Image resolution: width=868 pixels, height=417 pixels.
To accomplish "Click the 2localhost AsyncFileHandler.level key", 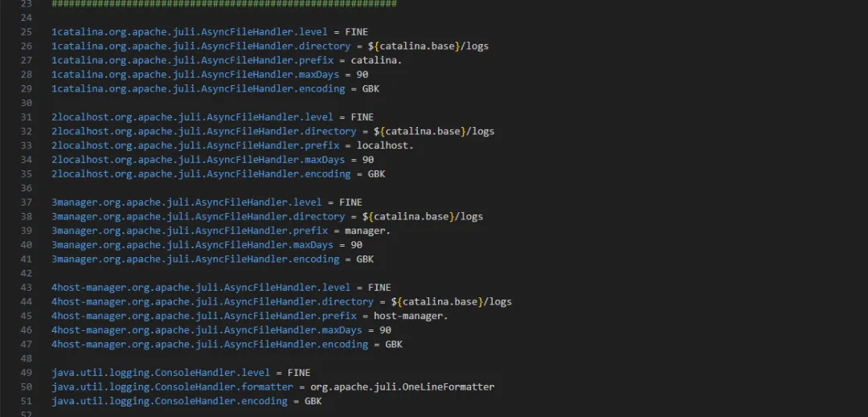I will (193, 117).
